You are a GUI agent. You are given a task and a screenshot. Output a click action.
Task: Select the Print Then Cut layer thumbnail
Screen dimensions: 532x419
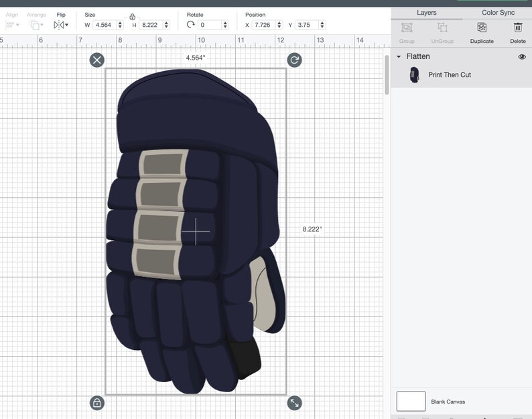coord(414,75)
